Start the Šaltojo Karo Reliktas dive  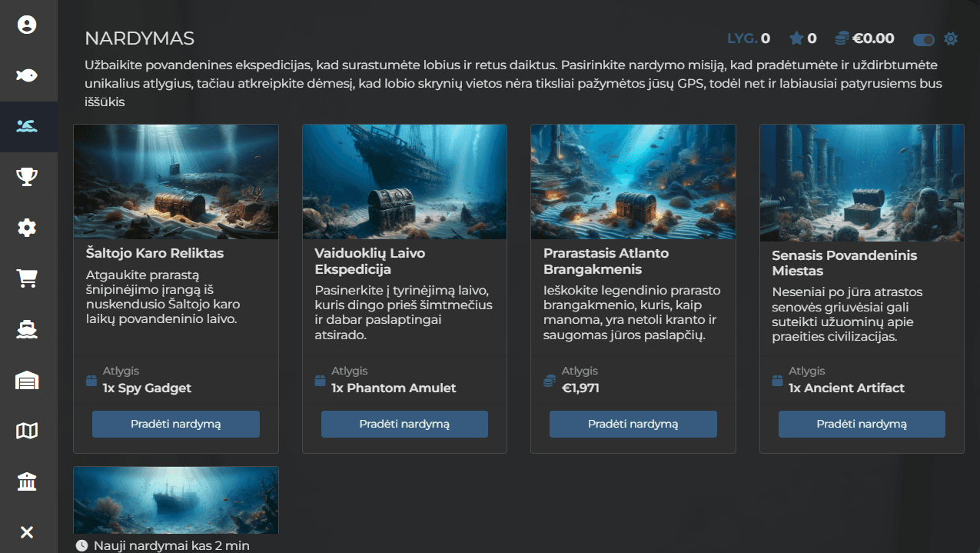tap(176, 424)
